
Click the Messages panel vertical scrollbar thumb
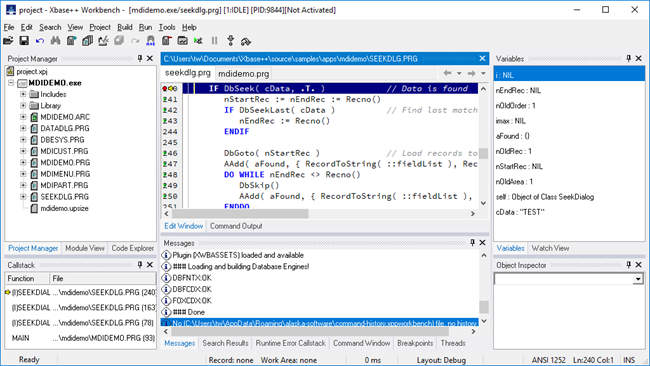pyautogui.click(x=483, y=307)
